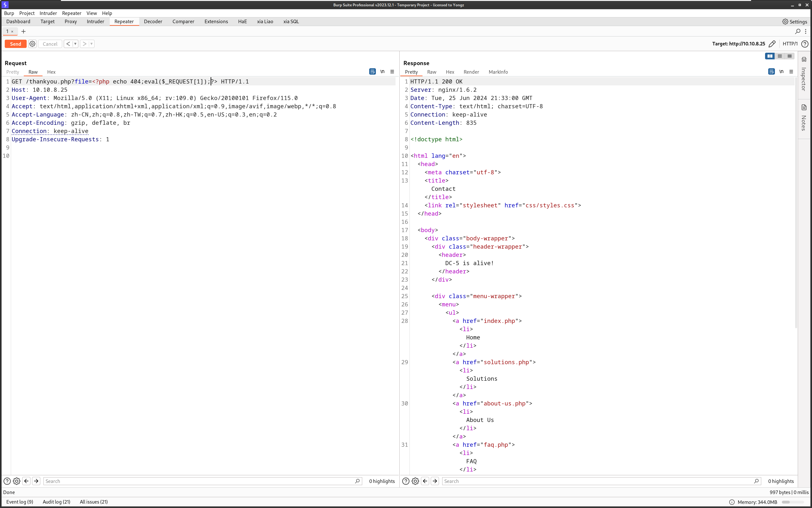Open the xia SQL extension tab
This screenshot has width=812, height=508.
[x=291, y=22]
